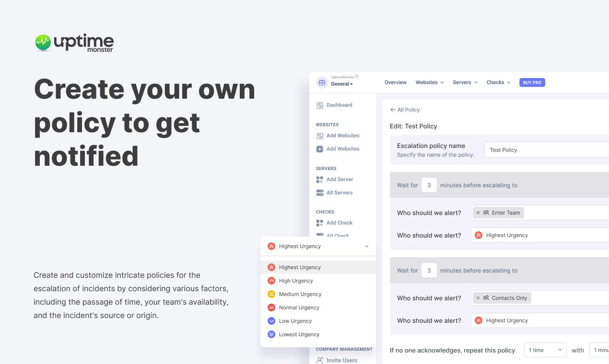Image resolution: width=609 pixels, height=364 pixels.
Task: Click the Enter Team recipients field
Action: 540,213
